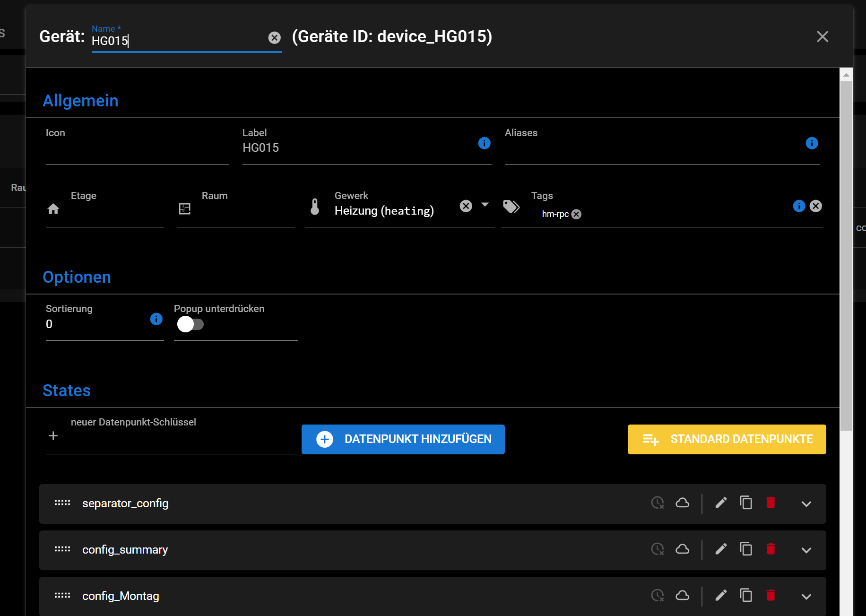Clear the device Name field
The image size is (866, 616).
pos(274,38)
